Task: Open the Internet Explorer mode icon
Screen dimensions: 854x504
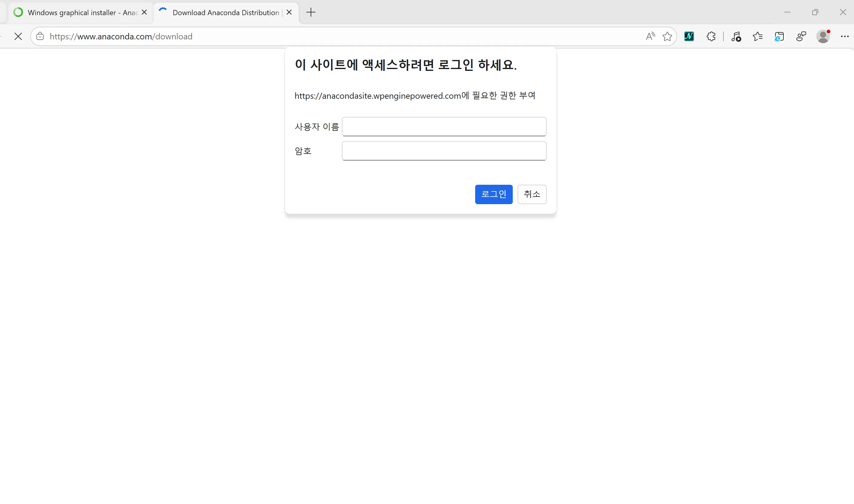Action: [x=779, y=36]
